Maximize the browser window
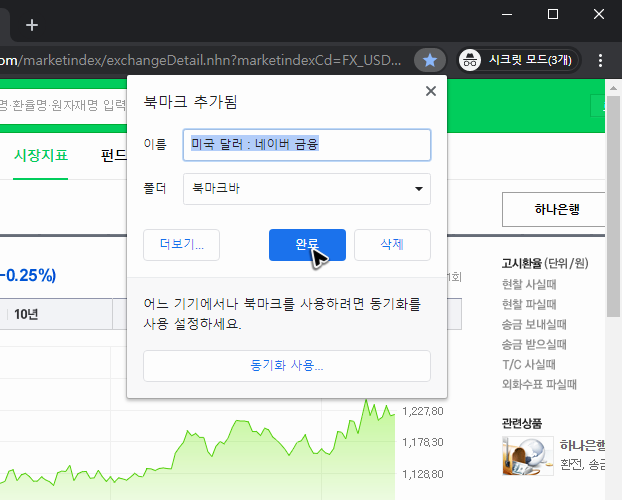This screenshot has width=622, height=500. [553, 14]
